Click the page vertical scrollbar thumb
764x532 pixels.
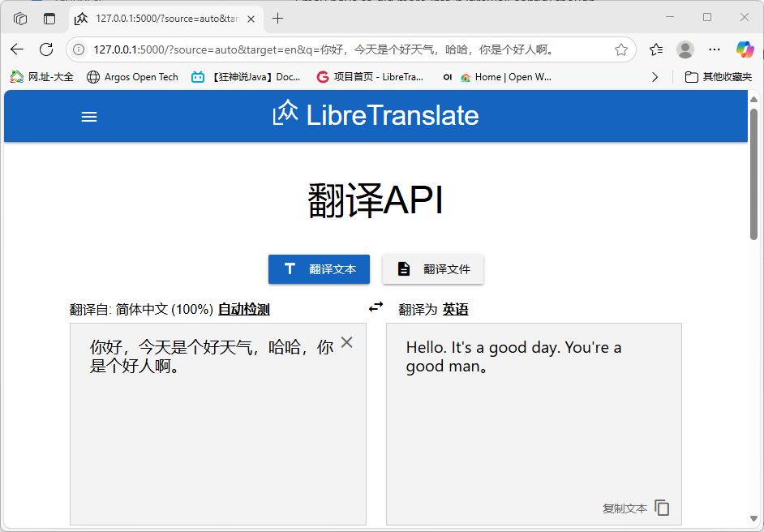click(x=753, y=174)
